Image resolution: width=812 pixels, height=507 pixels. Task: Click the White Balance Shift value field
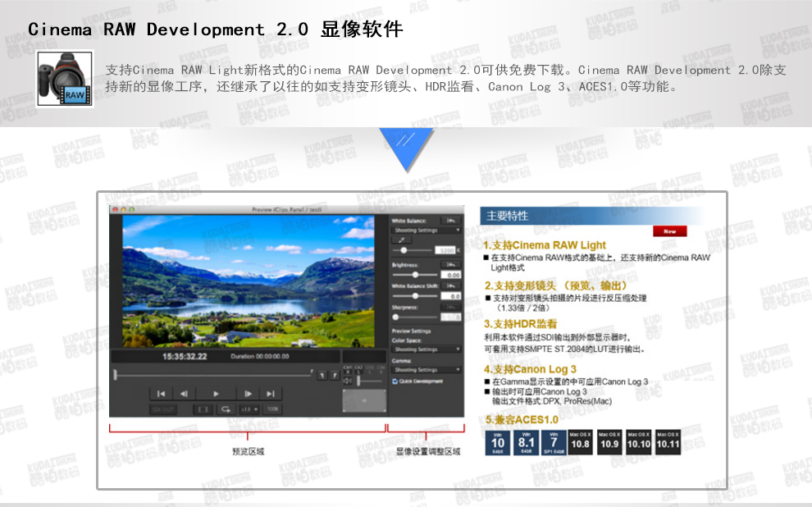click(x=451, y=296)
